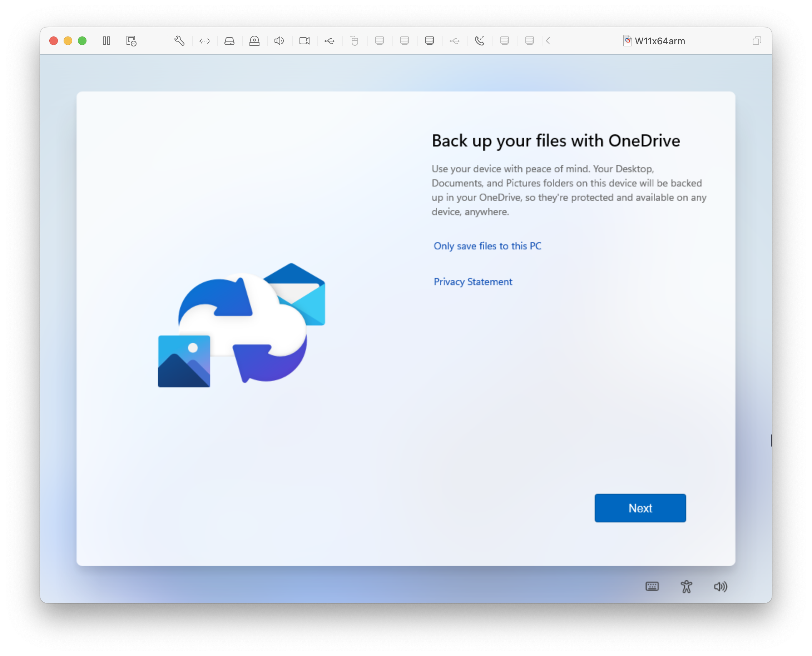Open the network adapter menu
The width and height of the screenshot is (812, 656).
tap(204, 41)
